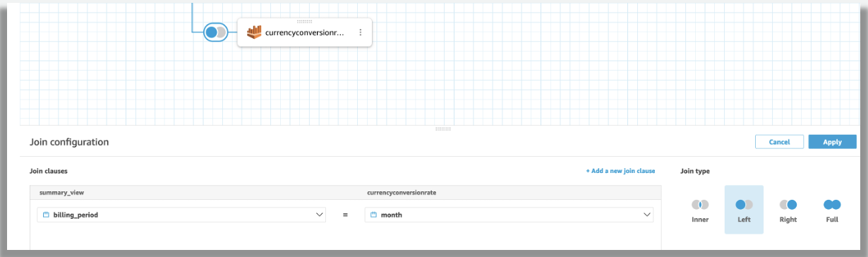Viewport: 868px width, 257px height.
Task: Click the Join clauses label
Action: point(49,171)
